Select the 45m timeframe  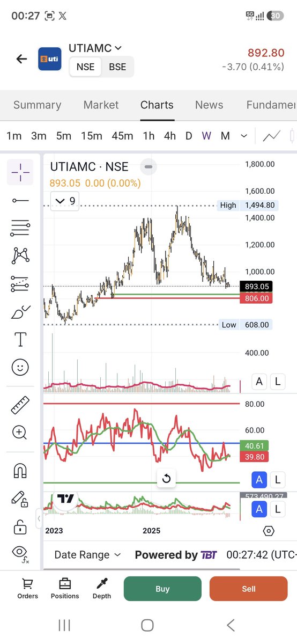click(122, 136)
